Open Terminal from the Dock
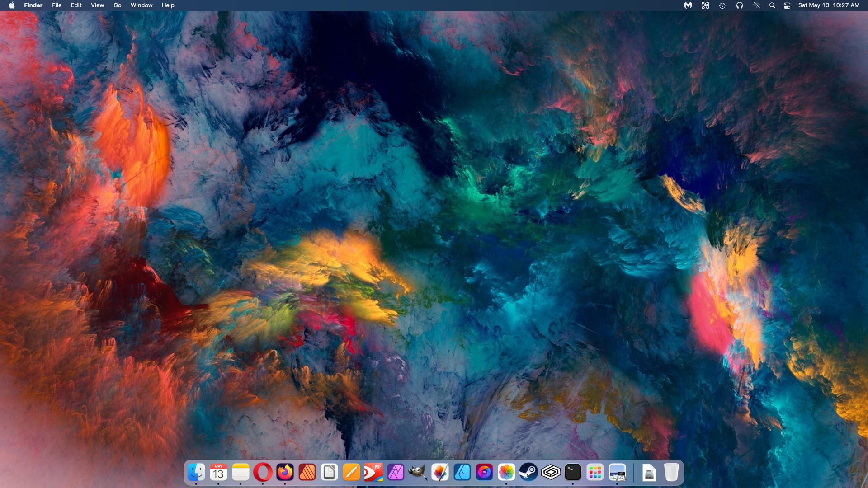The height and width of the screenshot is (488, 868). pyautogui.click(x=573, y=473)
